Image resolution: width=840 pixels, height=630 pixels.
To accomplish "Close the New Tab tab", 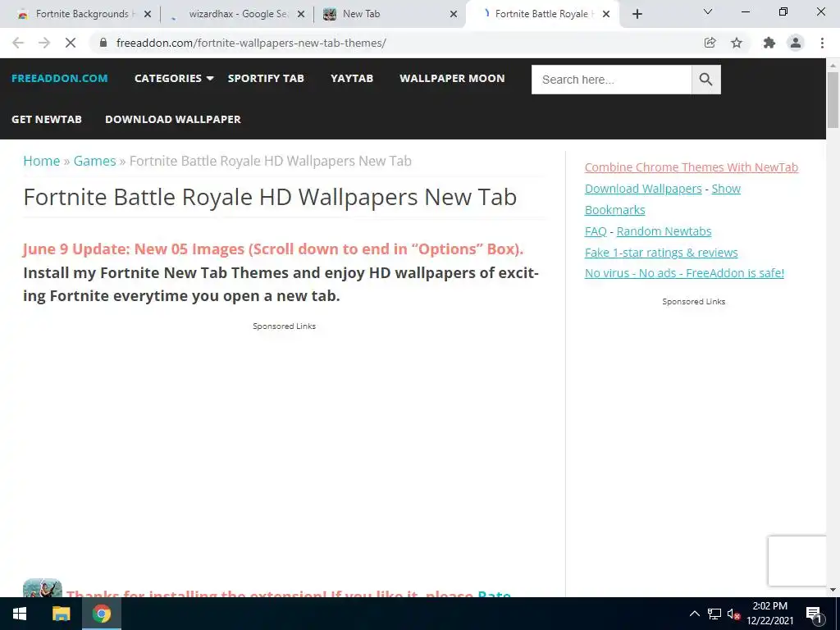I will pos(454,14).
